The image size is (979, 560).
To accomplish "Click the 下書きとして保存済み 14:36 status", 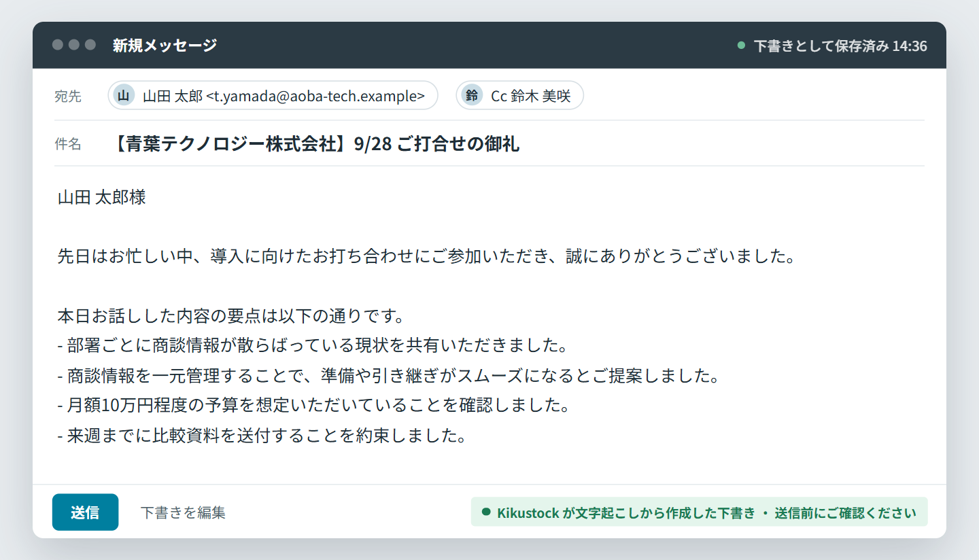I will (840, 46).
